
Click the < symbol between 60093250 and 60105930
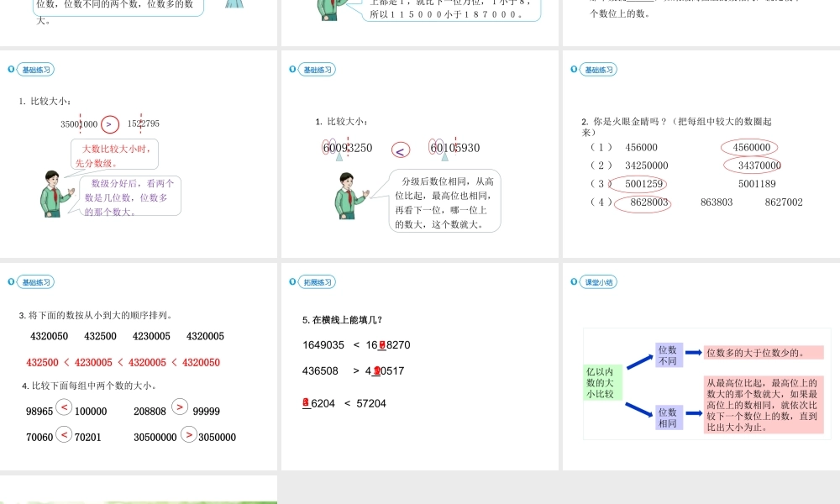coord(400,149)
